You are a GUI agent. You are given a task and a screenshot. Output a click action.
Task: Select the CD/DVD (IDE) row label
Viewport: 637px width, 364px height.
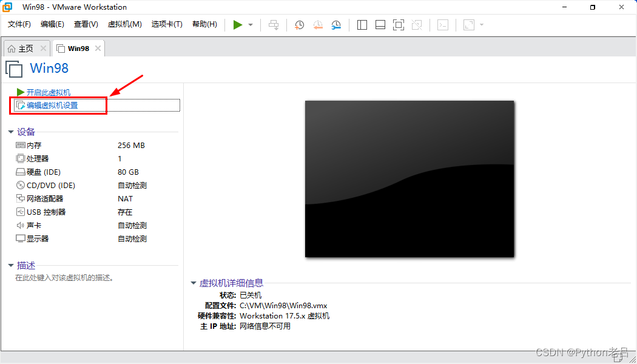click(x=51, y=185)
